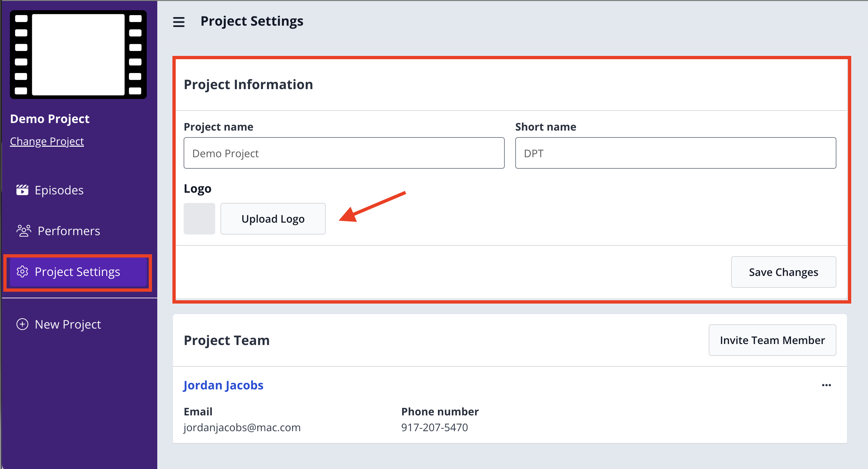Start a New Project from sidebar
Viewport: 868px width, 469px height.
click(x=68, y=324)
